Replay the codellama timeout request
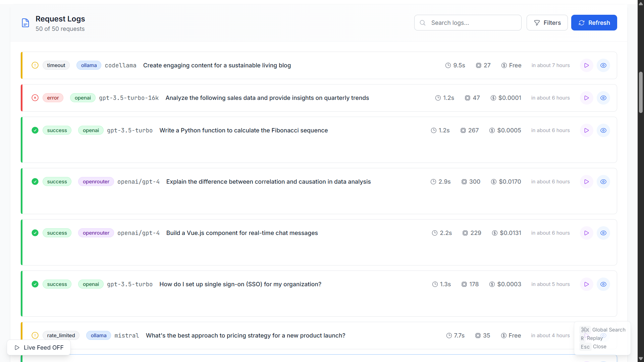This screenshot has height=362, width=644. point(586,65)
